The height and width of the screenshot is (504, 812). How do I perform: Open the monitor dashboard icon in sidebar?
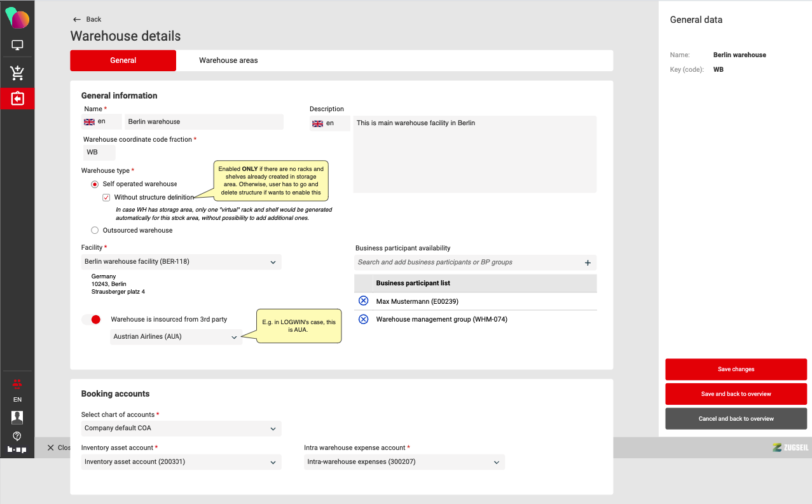(x=17, y=45)
